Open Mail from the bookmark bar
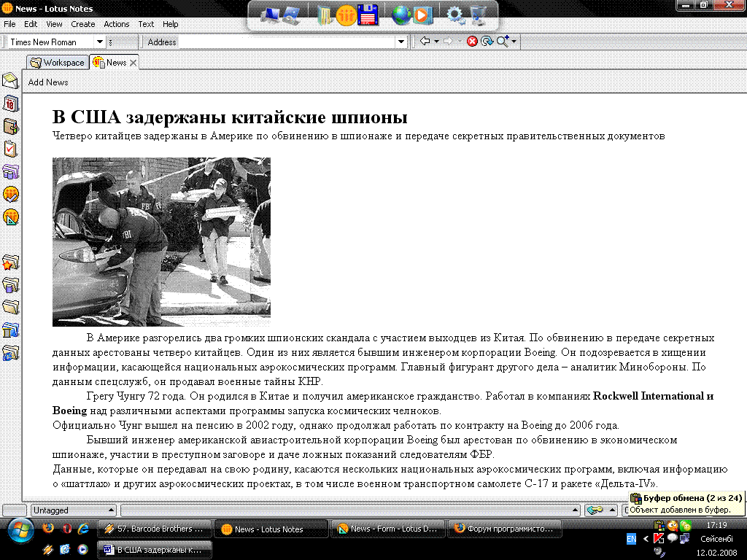The width and height of the screenshot is (747, 560). tap(10, 81)
